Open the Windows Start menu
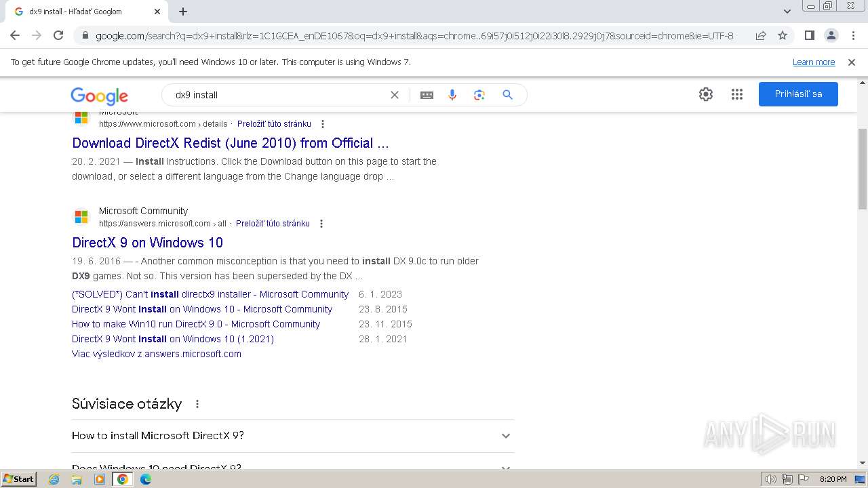 click(x=18, y=479)
